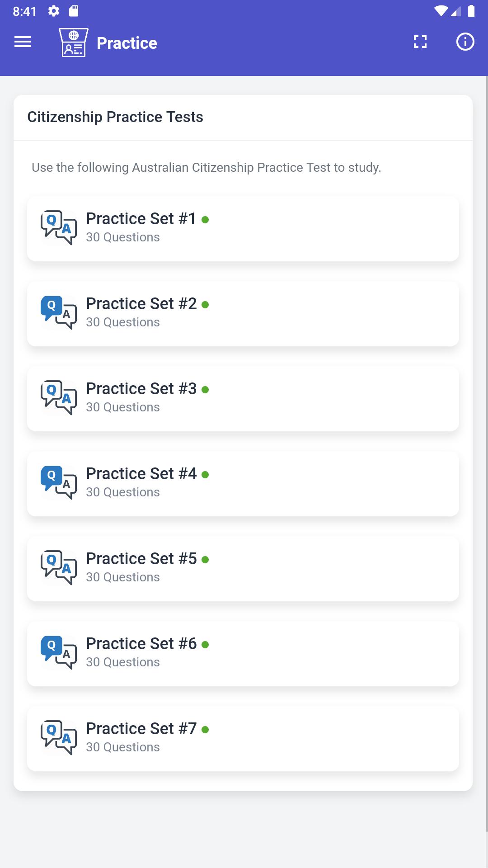Start Practice Set #3
Image resolution: width=488 pixels, height=868 pixels.
point(243,399)
